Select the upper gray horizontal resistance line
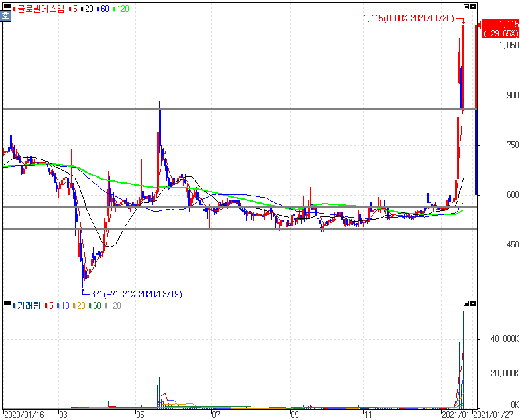520x420 pixels. (239, 109)
